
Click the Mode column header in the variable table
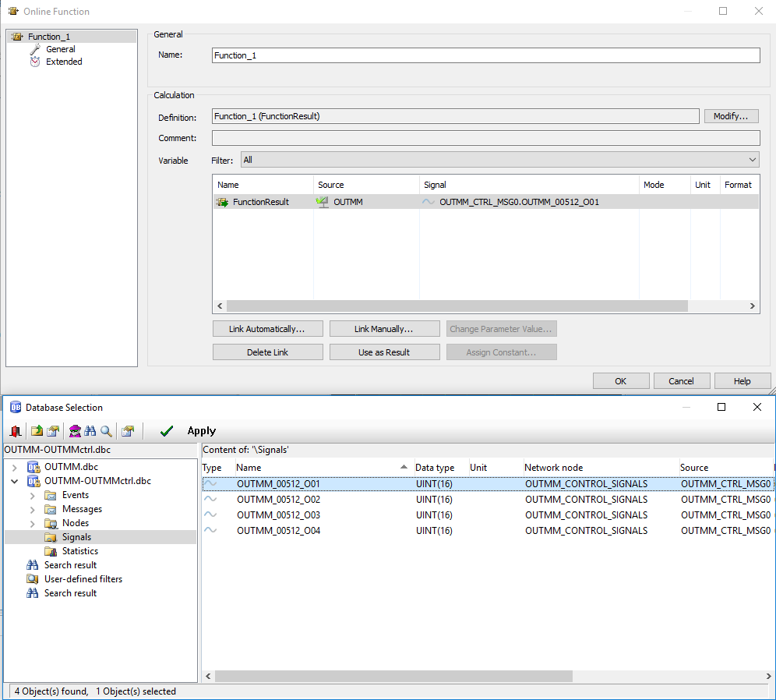click(664, 185)
